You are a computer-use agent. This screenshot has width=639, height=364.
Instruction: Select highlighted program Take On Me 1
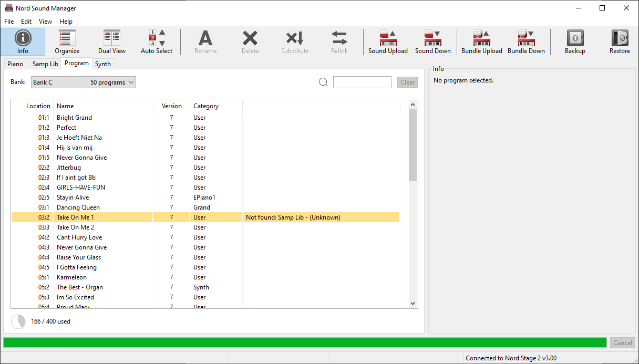click(x=205, y=217)
